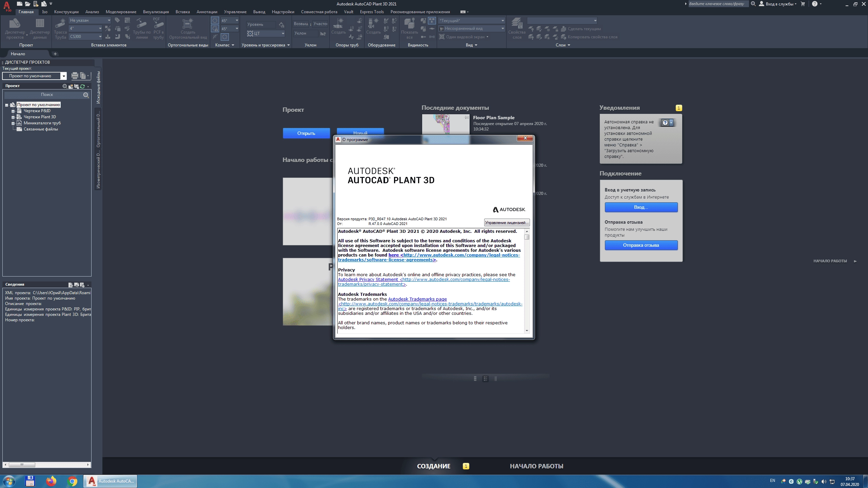Open the Express Tools ribbon tab

coord(372,12)
